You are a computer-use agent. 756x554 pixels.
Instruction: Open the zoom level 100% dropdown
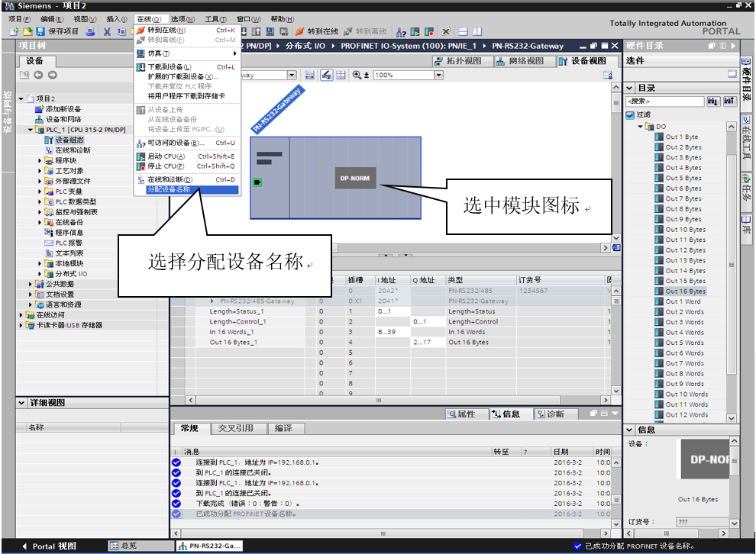pyautogui.click(x=439, y=75)
